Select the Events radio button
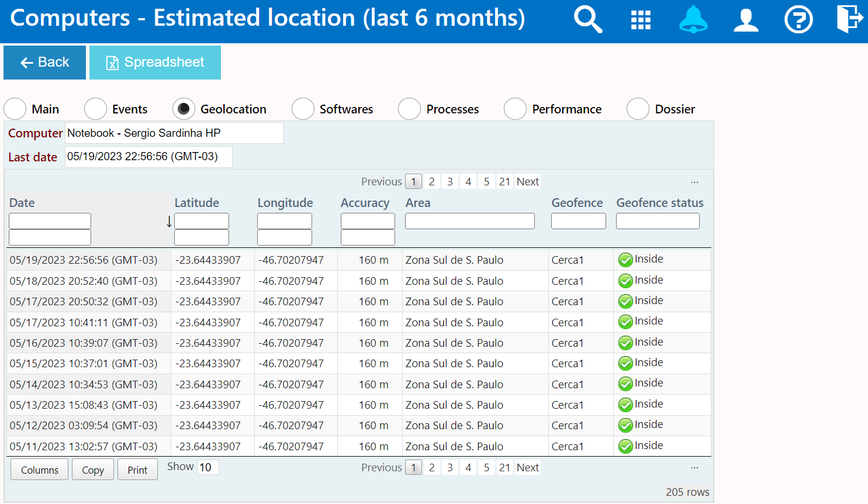The height and width of the screenshot is (504, 868). (95, 109)
